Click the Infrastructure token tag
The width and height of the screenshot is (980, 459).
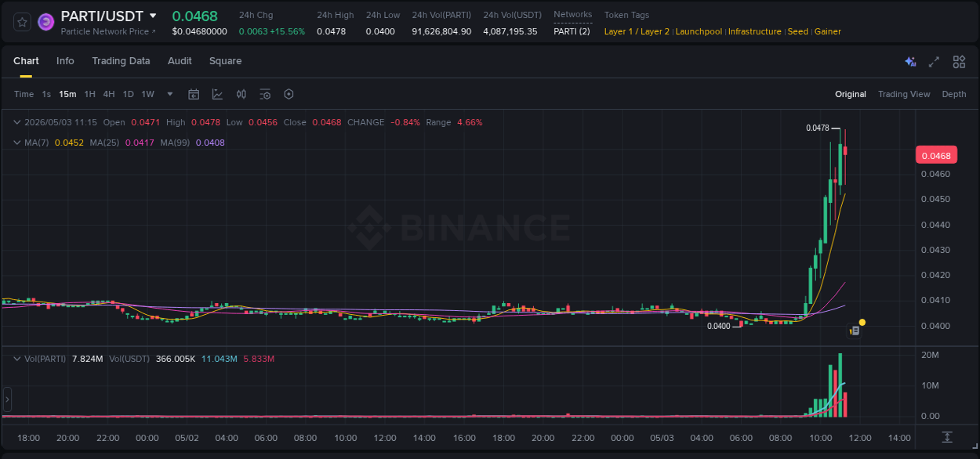click(754, 31)
